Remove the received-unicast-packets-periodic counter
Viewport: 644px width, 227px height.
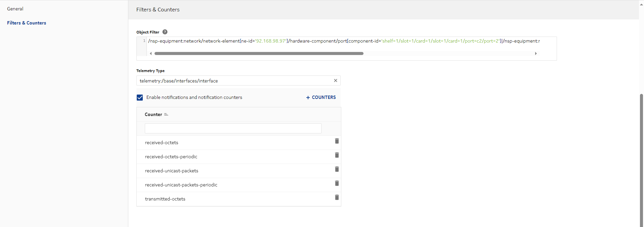click(x=337, y=183)
